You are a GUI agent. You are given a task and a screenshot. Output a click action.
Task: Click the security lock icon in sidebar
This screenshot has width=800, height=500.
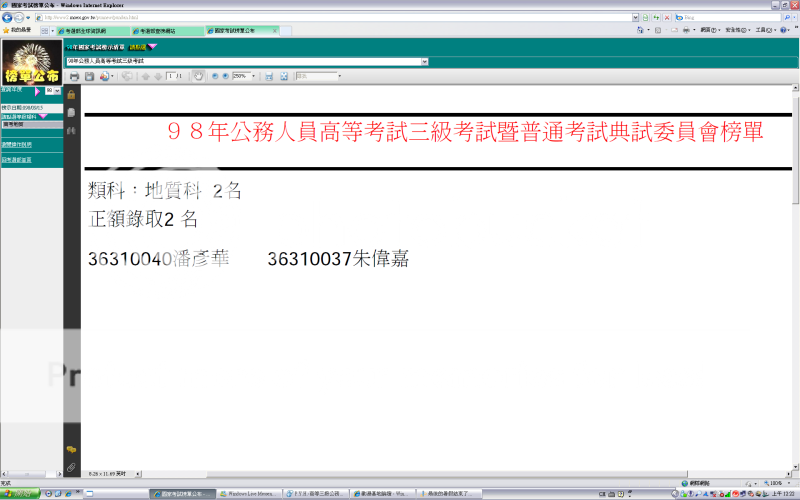71,95
